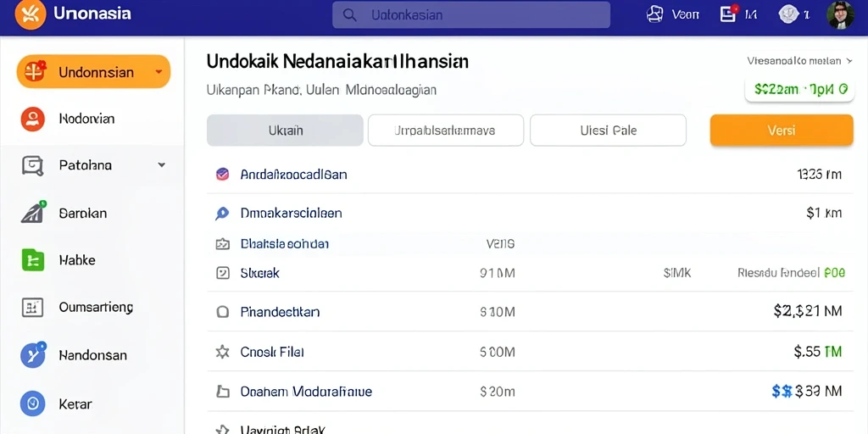Click the orange Versi button
Screen dimensions: 868x434
[x=782, y=131]
